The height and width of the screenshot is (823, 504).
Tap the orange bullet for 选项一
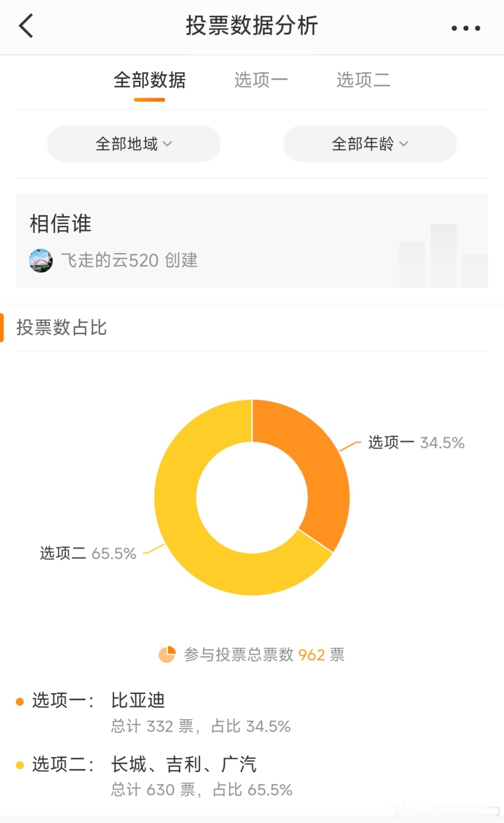[x=20, y=702]
